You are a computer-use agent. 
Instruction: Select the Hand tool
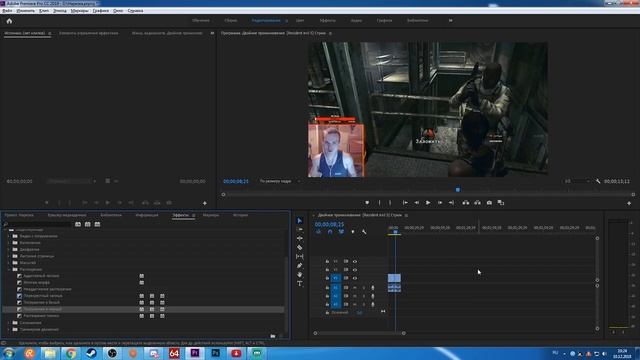pos(300,274)
